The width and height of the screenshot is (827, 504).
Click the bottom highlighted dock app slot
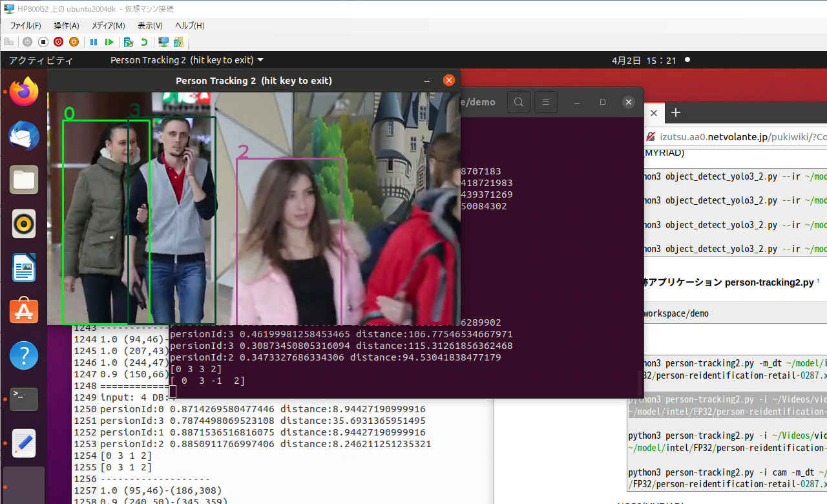[24, 485]
